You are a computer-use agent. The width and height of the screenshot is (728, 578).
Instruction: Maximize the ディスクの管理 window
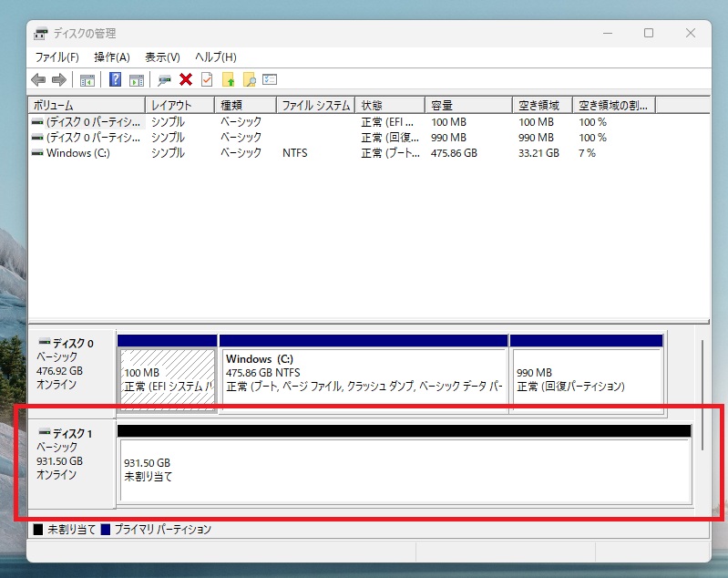click(x=649, y=33)
